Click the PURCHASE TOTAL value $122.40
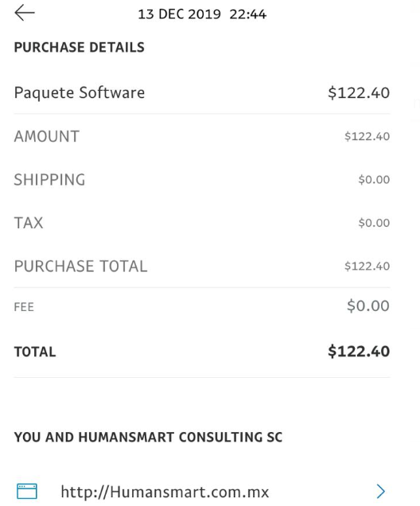420x506 pixels. pos(367,267)
